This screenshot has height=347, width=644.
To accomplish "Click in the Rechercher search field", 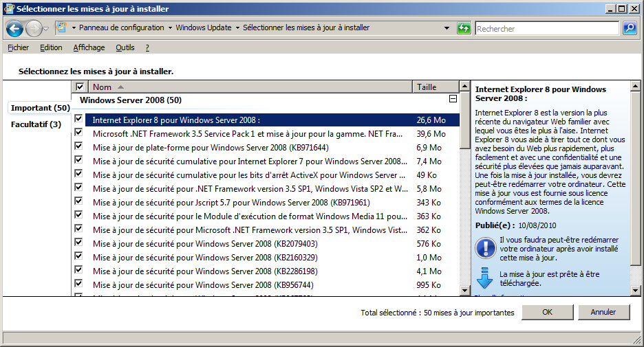I will coord(547,28).
